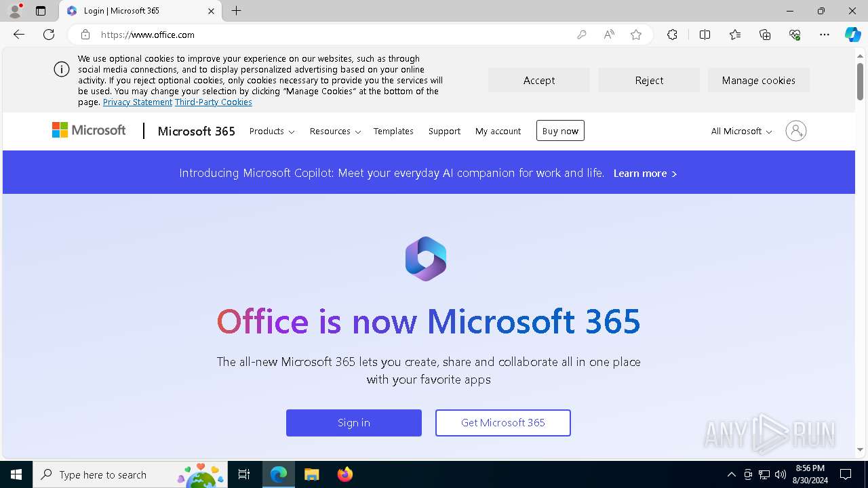Screen dimensions: 868x488
Task: Open volume control in system tray
Action: point(781,474)
